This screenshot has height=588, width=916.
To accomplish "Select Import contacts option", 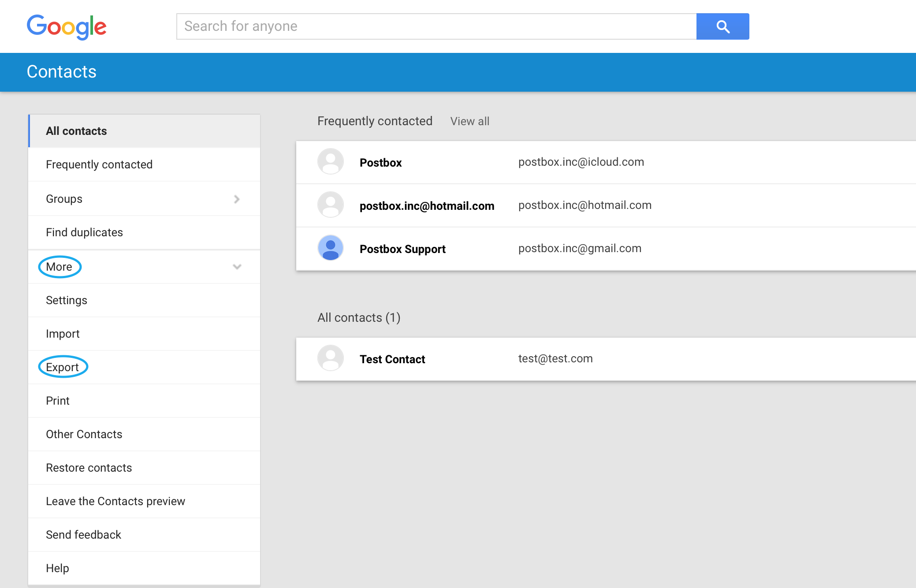I will (x=62, y=333).
